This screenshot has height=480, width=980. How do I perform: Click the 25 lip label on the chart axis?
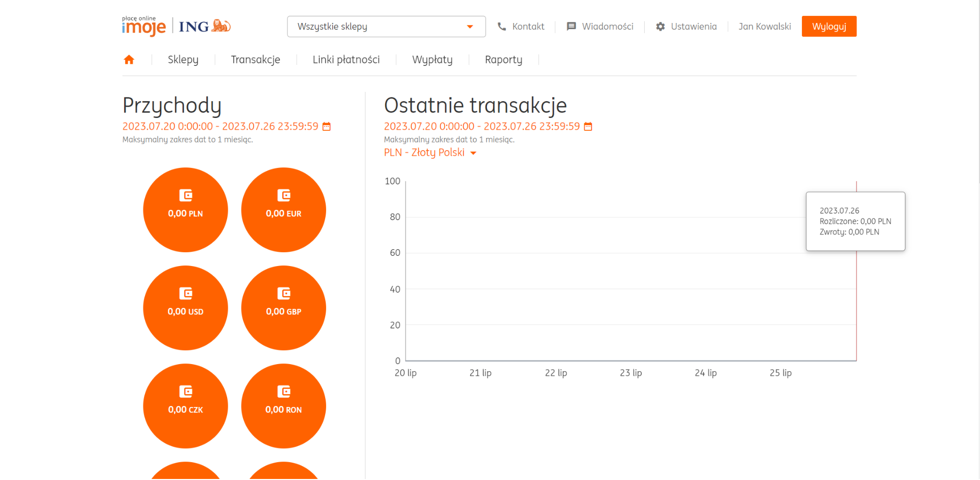[x=781, y=373]
